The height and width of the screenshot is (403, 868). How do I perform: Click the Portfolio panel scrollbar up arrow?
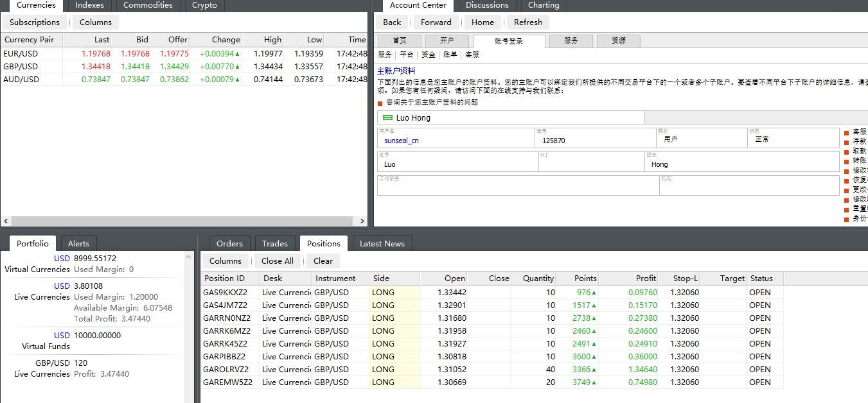188,257
